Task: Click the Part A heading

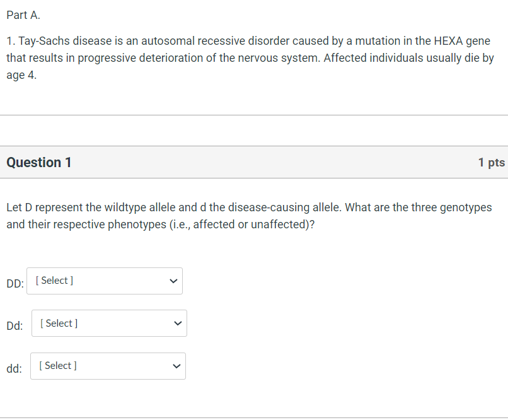Action: (x=23, y=15)
